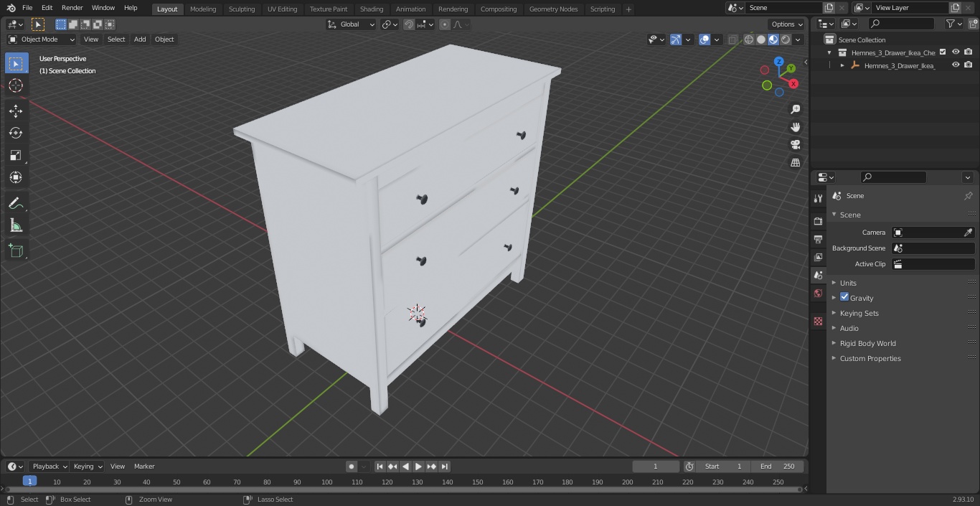Switch to rendered viewport shading

tap(786, 39)
